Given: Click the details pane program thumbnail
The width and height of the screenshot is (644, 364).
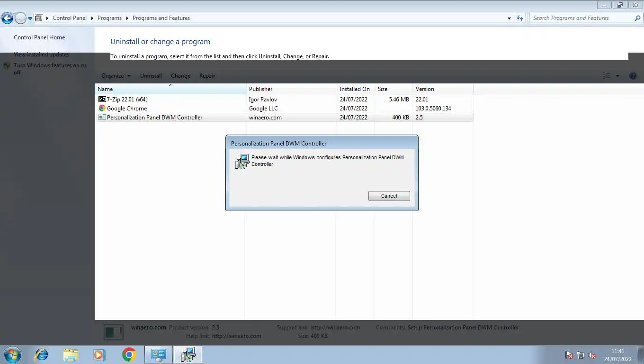Looking at the screenshot, I should click(x=114, y=331).
